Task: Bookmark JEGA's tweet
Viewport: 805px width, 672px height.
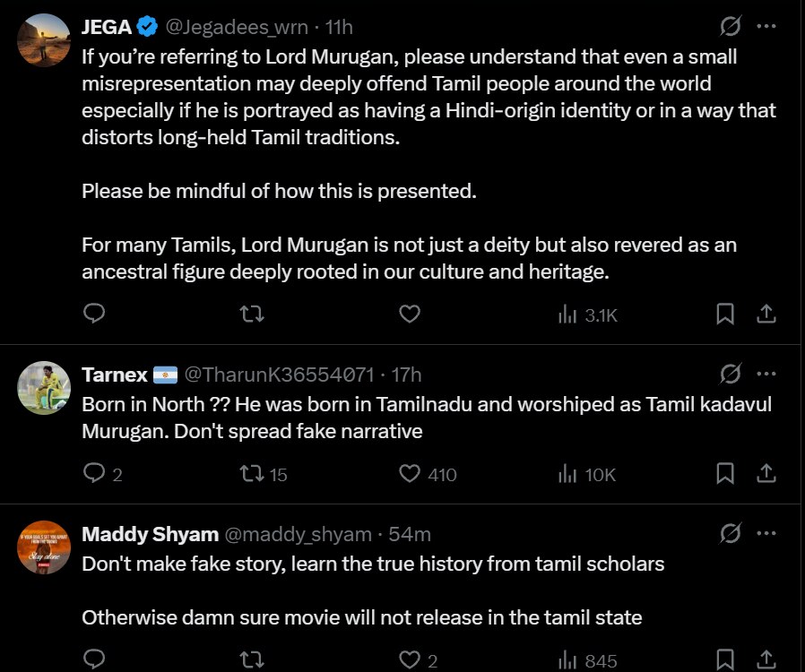Action: tap(725, 314)
